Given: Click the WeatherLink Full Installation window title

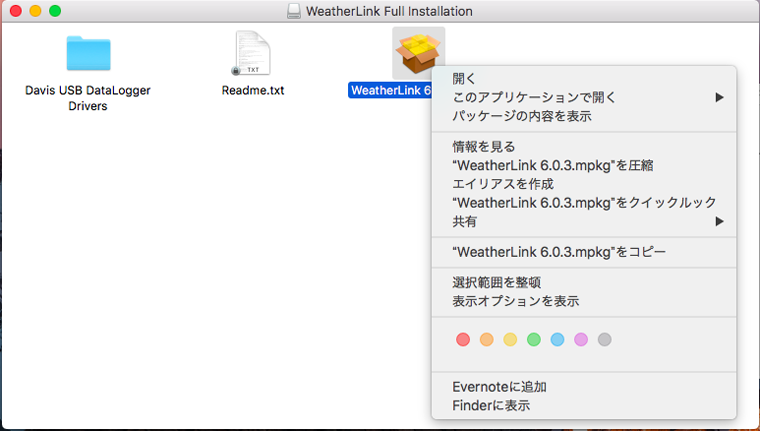Looking at the screenshot, I should (389, 11).
